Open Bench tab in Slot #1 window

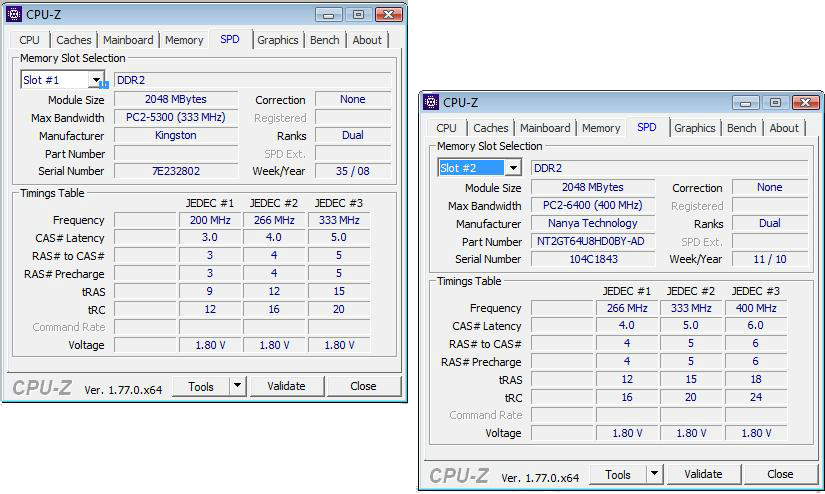tap(325, 40)
